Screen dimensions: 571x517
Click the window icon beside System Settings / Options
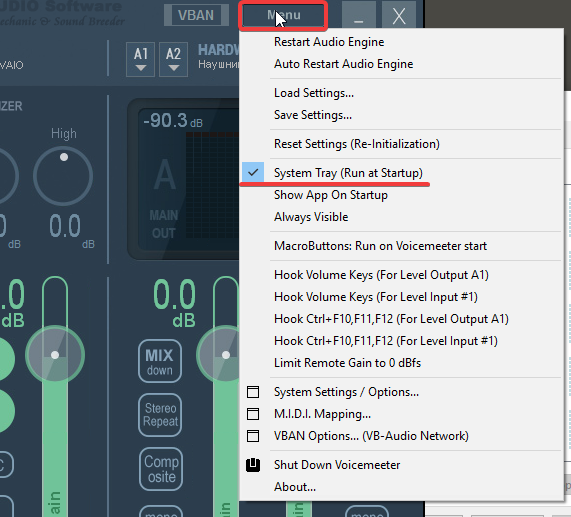click(253, 392)
